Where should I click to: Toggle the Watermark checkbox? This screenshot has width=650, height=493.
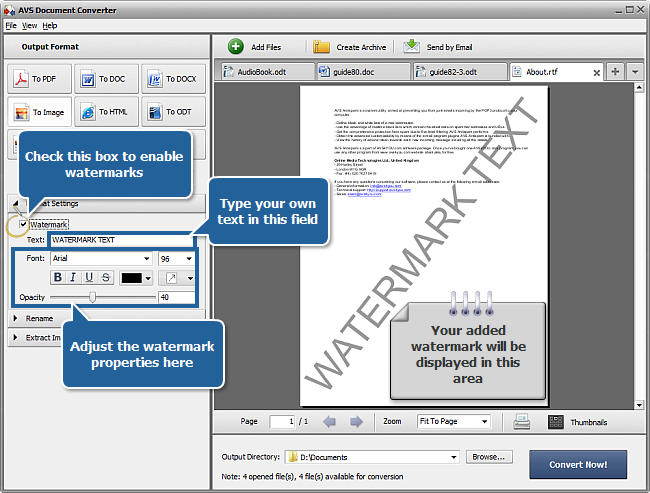pos(23,224)
